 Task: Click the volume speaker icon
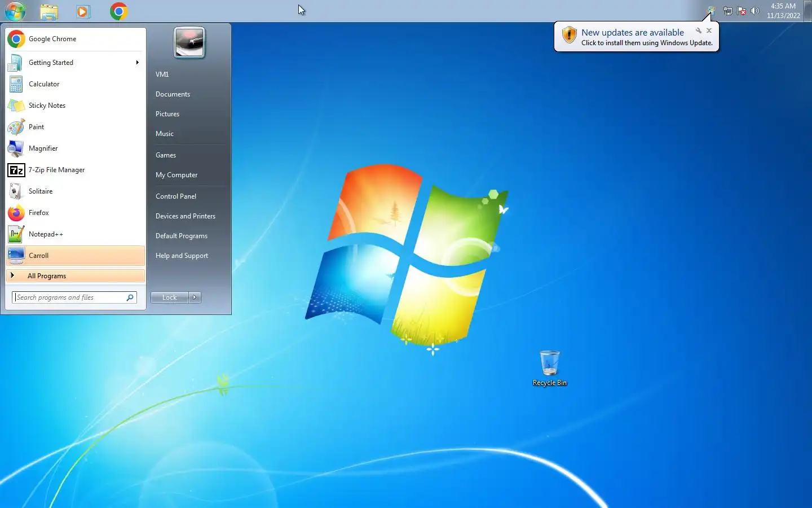755,11
